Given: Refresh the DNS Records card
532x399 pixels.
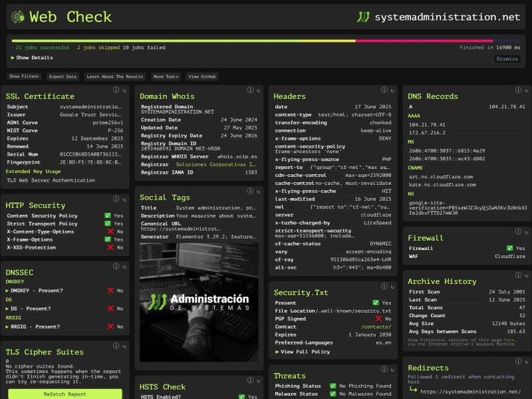Looking at the screenshot, I should (x=527, y=90).
